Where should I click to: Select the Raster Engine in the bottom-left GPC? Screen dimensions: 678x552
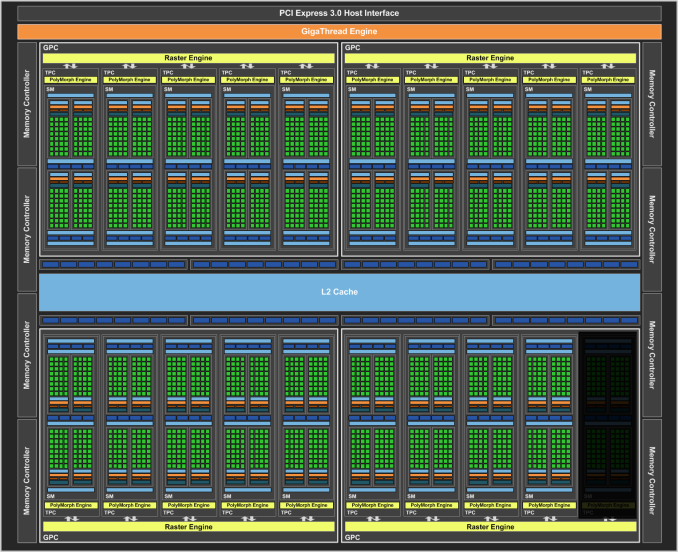[187, 525]
